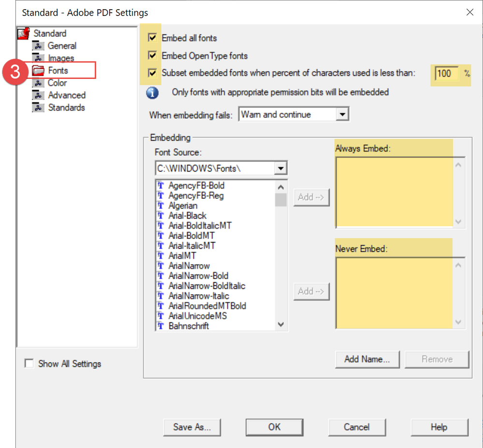Click Always Embed list scroll up arrow
The height and width of the screenshot is (448, 483).
tap(458, 165)
